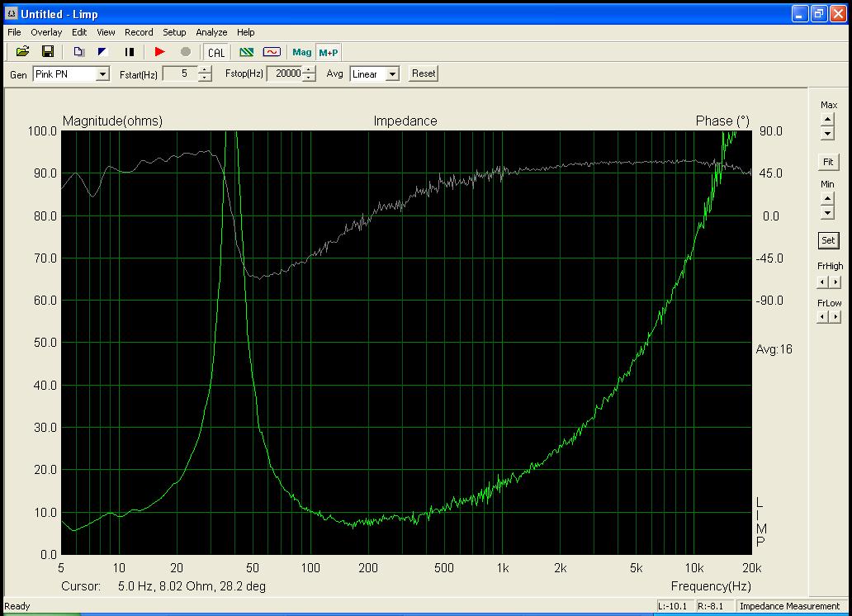Screen dimensions: 852x616
Task: Expand the Avg dropdown showing Linear
Action: click(x=392, y=74)
